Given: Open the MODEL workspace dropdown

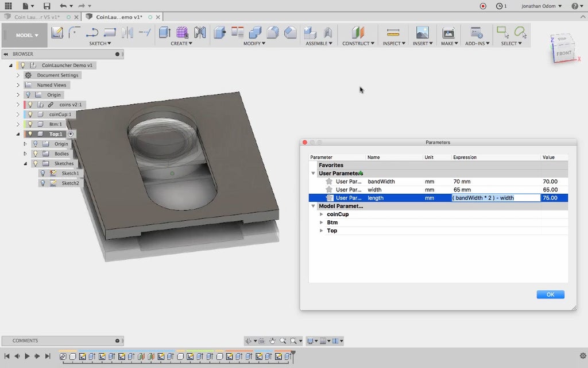Looking at the screenshot, I should pos(28,35).
